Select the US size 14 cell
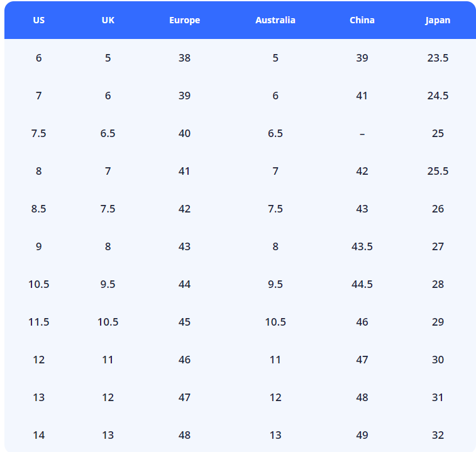The height and width of the screenshot is (452, 476). pyautogui.click(x=39, y=435)
